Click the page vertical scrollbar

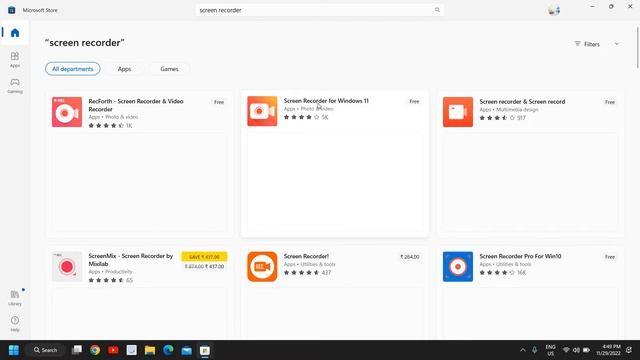(637, 47)
